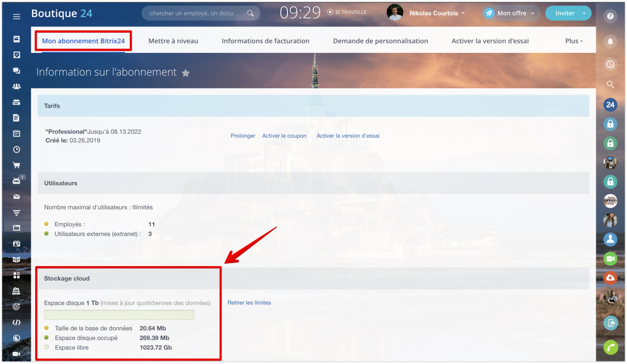Click the green phone call button
Screen dimensions: 627x364
pos(610,347)
